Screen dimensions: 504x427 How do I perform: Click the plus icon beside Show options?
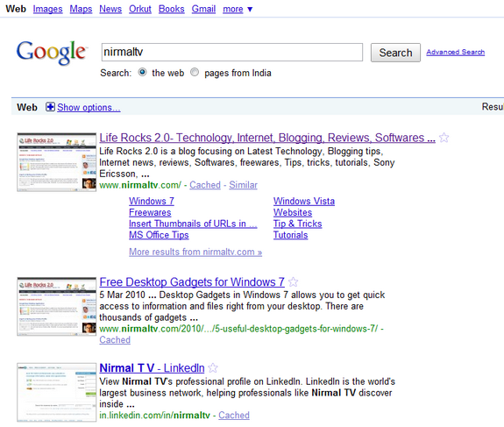[x=50, y=107]
